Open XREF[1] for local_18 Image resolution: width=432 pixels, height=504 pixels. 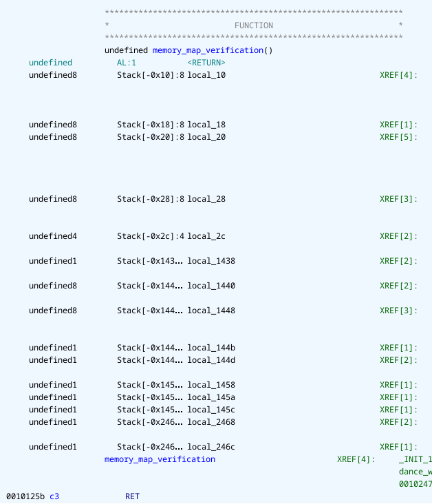pos(398,125)
